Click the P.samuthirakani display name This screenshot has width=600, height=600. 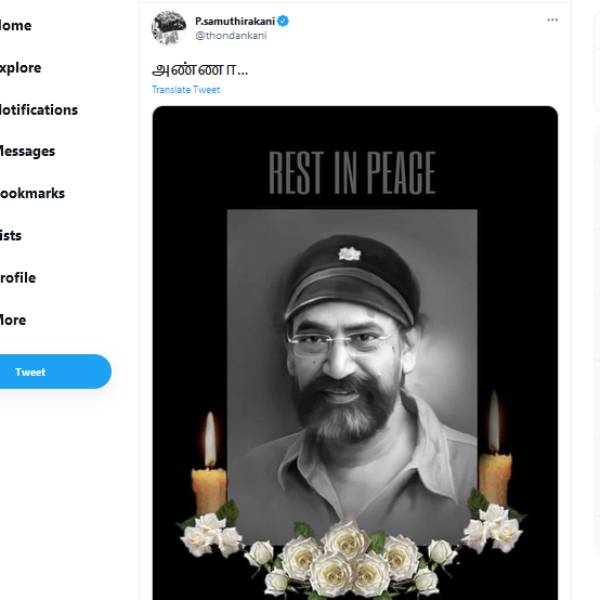click(234, 20)
